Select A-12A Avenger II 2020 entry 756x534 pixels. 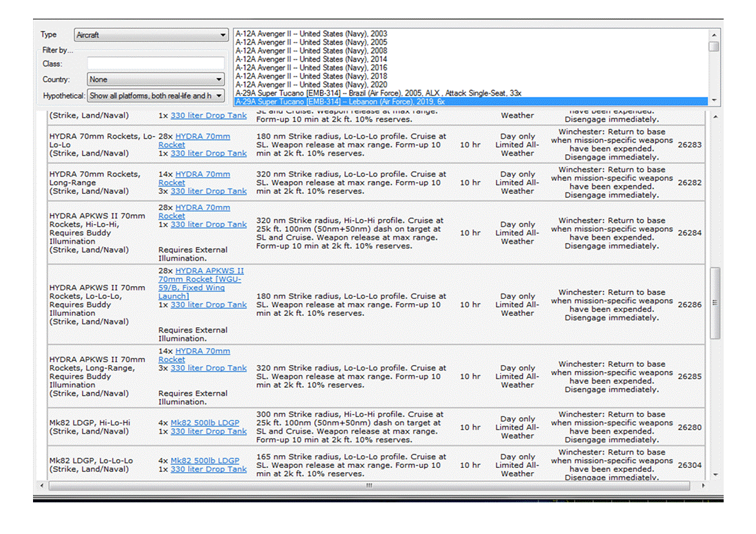[311, 84]
